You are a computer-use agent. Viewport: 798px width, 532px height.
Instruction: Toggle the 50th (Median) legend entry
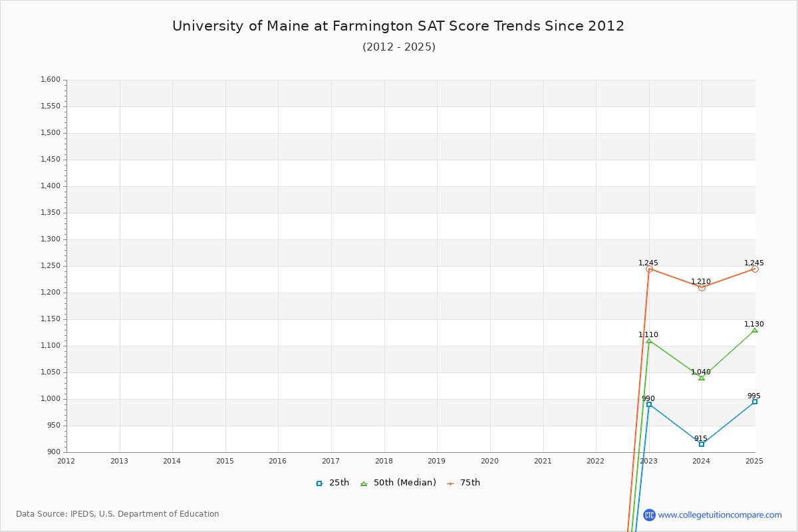pos(398,483)
